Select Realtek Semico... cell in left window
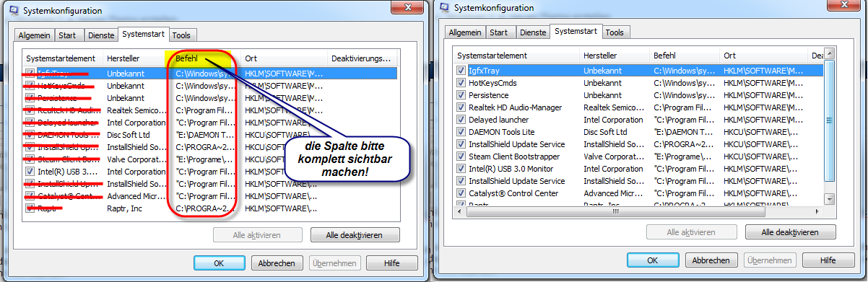The height and width of the screenshot is (282, 868). click(137, 110)
